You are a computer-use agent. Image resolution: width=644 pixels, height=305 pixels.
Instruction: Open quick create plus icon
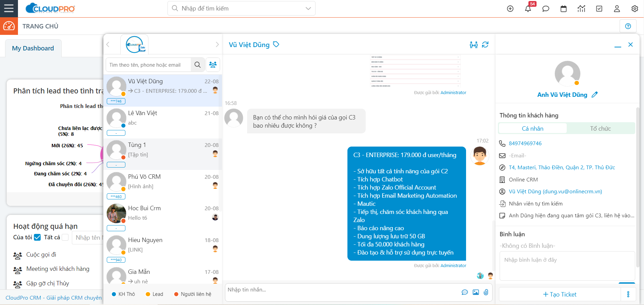pos(510,9)
